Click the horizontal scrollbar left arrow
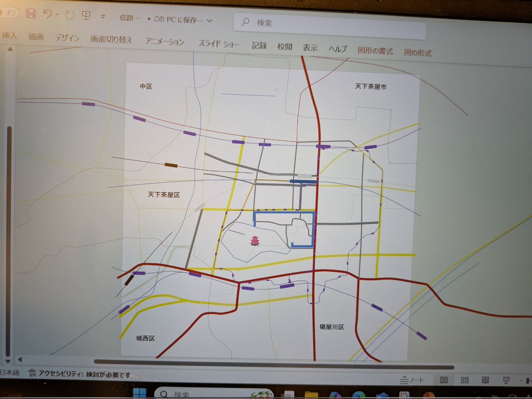 point(20,360)
